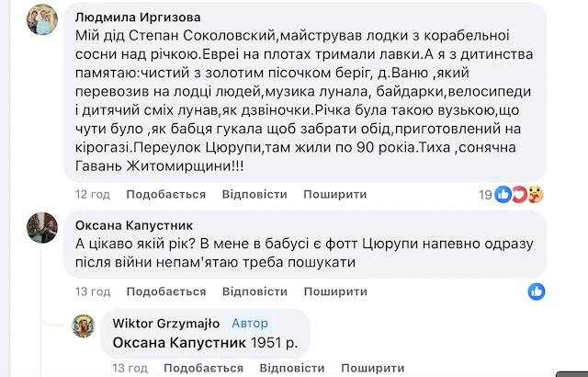Click the care emoji reaction icon

pos(535,194)
